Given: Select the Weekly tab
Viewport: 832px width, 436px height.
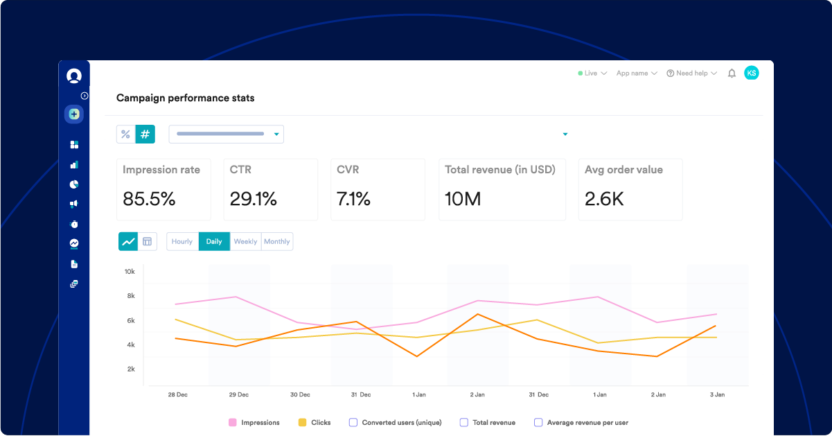Looking at the screenshot, I should tap(245, 241).
